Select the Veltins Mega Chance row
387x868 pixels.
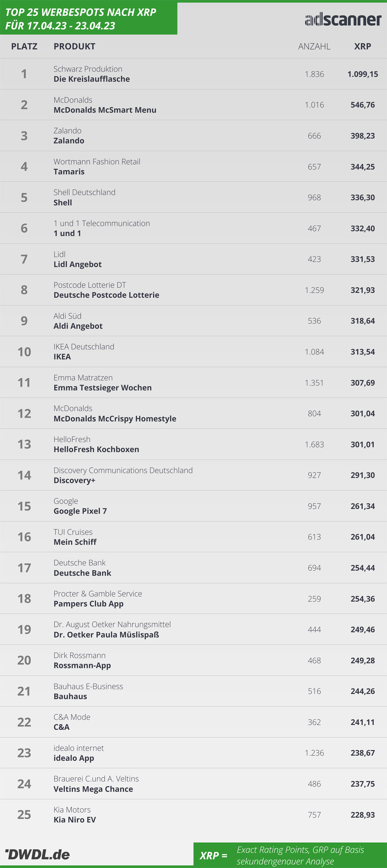pos(193,784)
